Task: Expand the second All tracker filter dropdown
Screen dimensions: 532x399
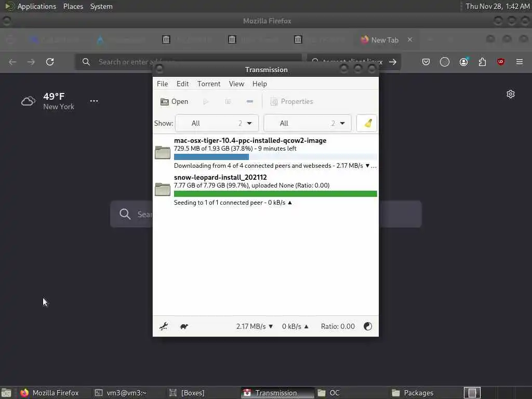Action: pos(308,123)
